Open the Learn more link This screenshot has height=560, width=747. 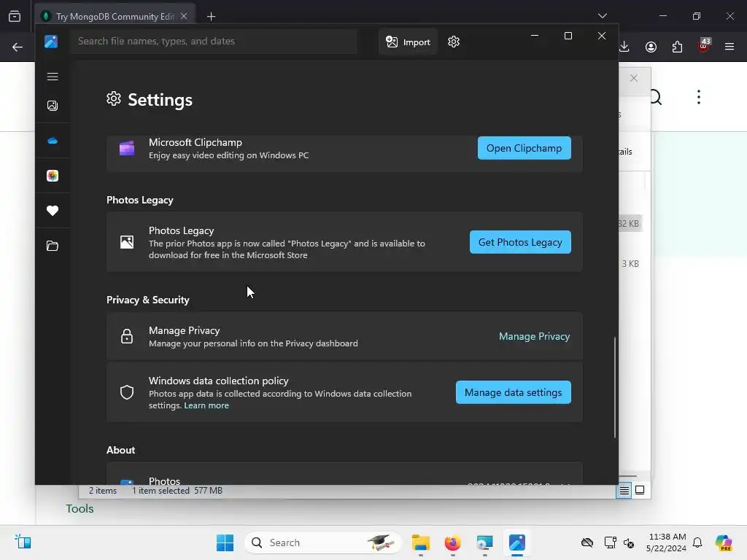pyautogui.click(x=206, y=405)
